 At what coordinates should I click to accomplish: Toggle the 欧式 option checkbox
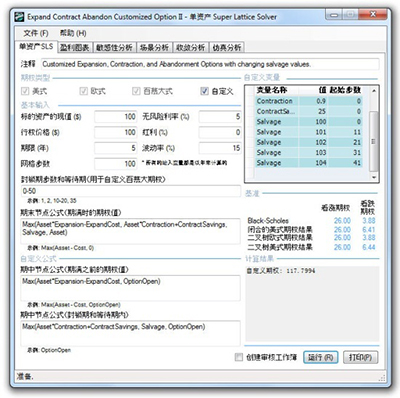click(x=83, y=91)
